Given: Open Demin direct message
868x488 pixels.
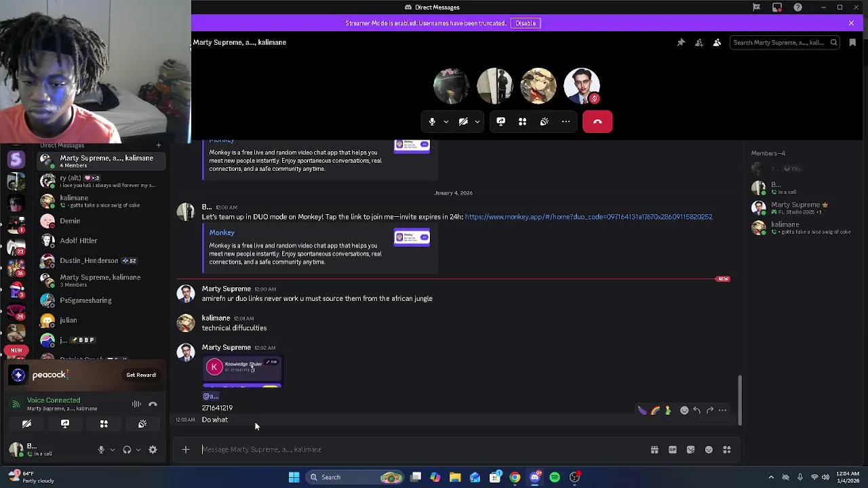Looking at the screenshot, I should pyautogui.click(x=100, y=221).
